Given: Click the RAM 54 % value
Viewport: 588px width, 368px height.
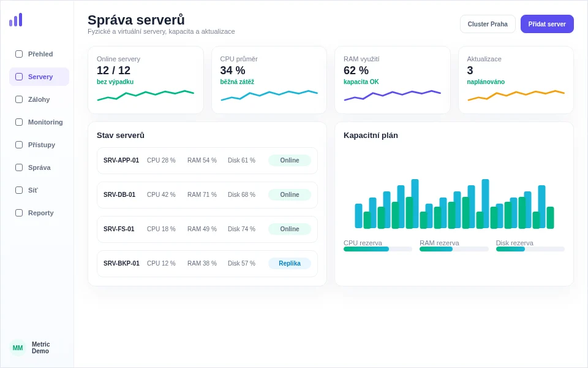Looking at the screenshot, I should [202, 160].
